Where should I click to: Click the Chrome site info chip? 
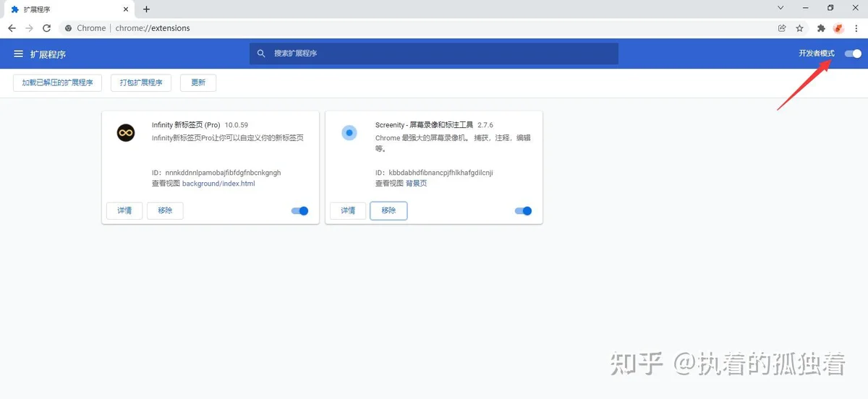click(x=85, y=28)
